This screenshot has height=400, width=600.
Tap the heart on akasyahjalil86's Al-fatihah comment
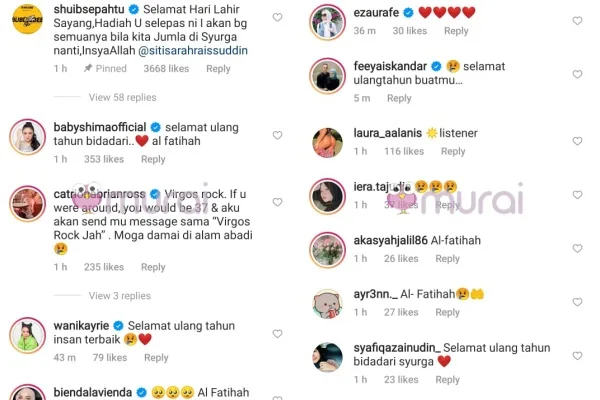coord(577,248)
